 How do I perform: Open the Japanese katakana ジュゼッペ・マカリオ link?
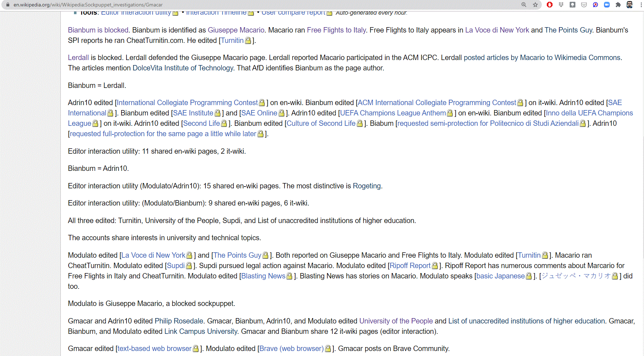(576, 276)
